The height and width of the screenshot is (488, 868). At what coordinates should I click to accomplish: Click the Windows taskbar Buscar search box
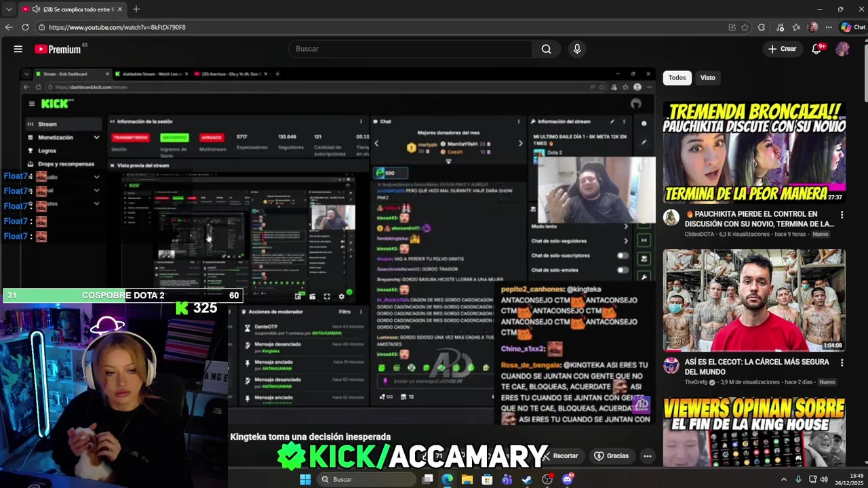[366, 479]
